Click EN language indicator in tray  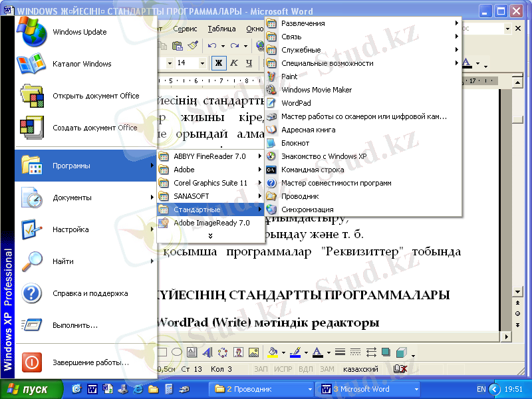(481, 389)
